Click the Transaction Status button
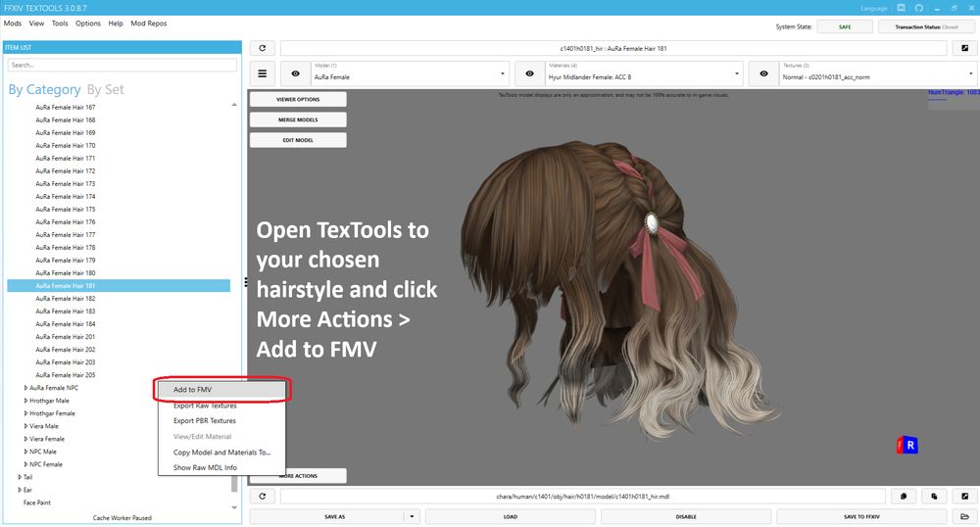This screenshot has height=527, width=980. point(926,26)
